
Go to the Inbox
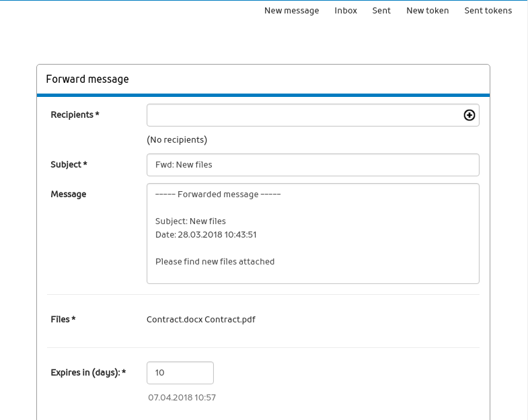346,11
